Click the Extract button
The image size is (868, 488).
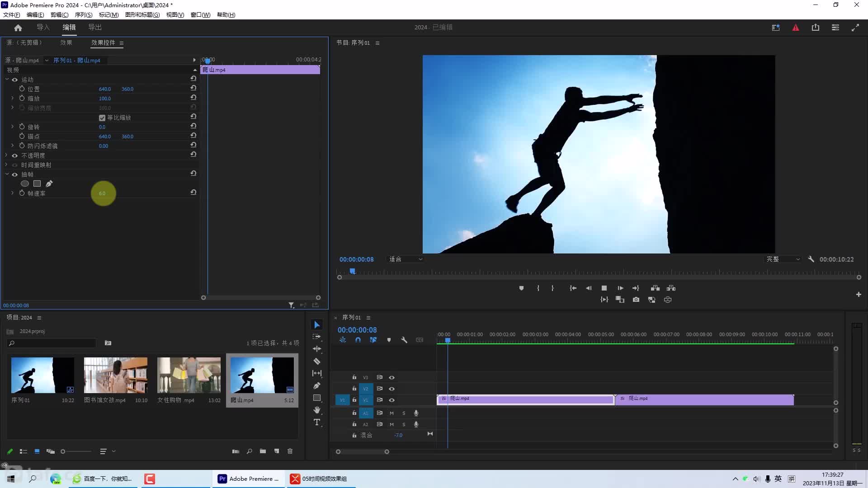(x=671, y=288)
